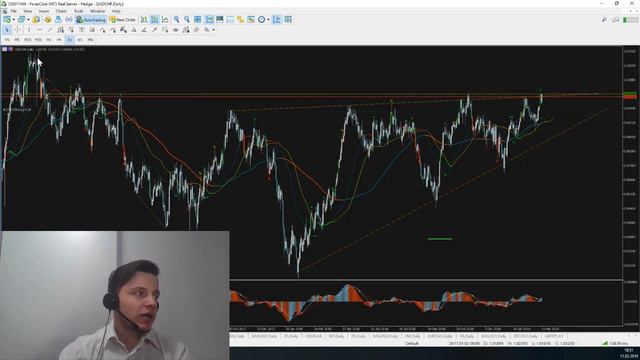Switch chart to candlesticks style
The image size is (640, 360).
pos(154,20)
